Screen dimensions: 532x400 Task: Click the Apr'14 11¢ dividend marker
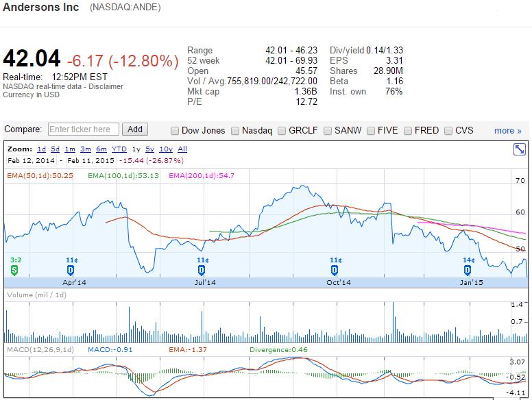coord(70,270)
